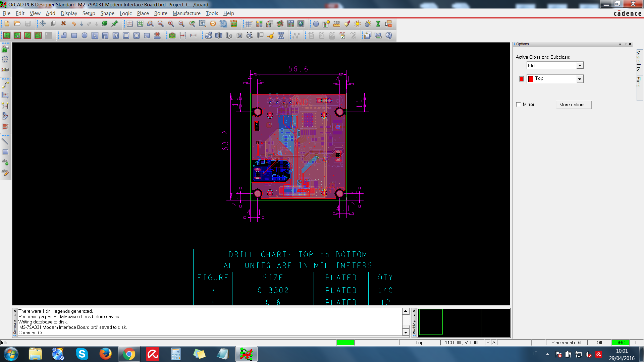The width and height of the screenshot is (644, 362).
Task: Click the Logic menu in the menubar
Action: point(126,13)
